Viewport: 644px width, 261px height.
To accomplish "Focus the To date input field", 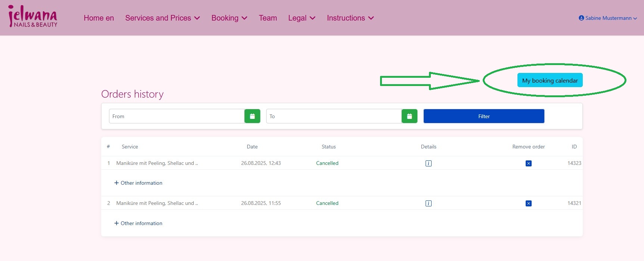I will [334, 116].
